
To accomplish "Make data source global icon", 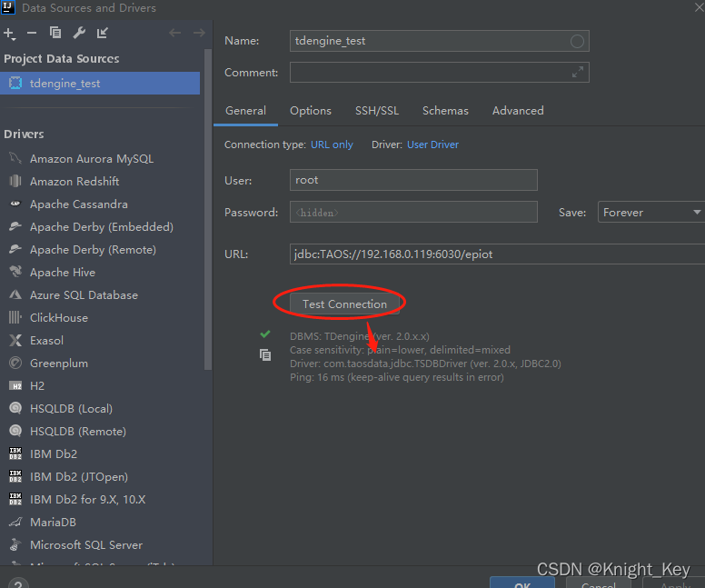I will 103,33.
